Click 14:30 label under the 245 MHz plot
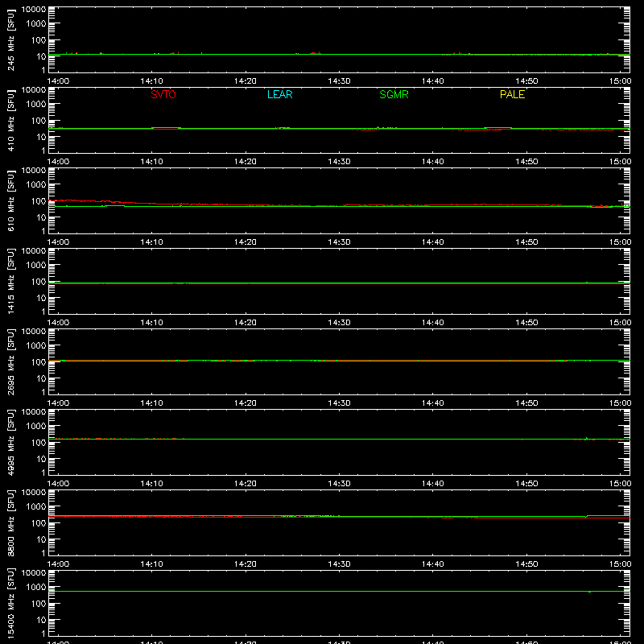 coord(339,81)
